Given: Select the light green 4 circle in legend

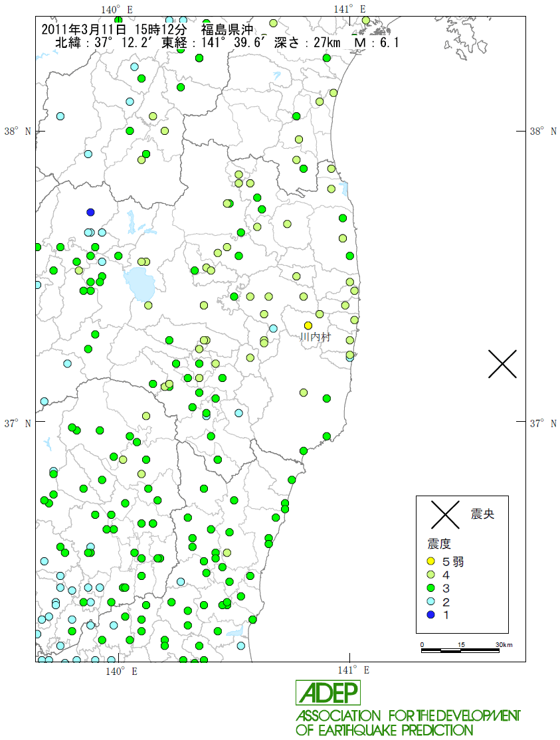Looking at the screenshot, I should [430, 575].
